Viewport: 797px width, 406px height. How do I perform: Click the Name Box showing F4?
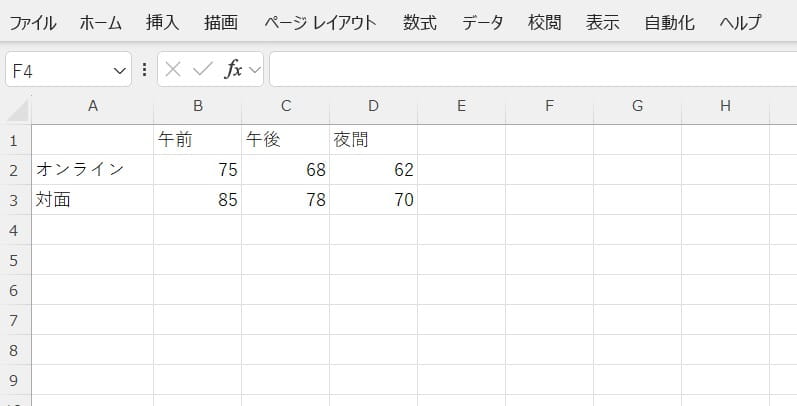point(60,70)
